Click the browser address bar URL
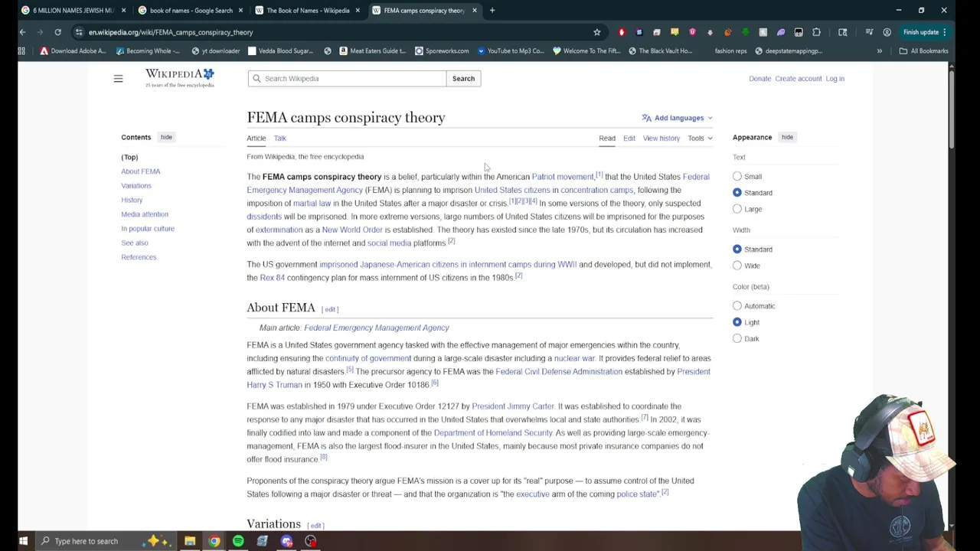Screen dimensions: 980x551 (171, 32)
